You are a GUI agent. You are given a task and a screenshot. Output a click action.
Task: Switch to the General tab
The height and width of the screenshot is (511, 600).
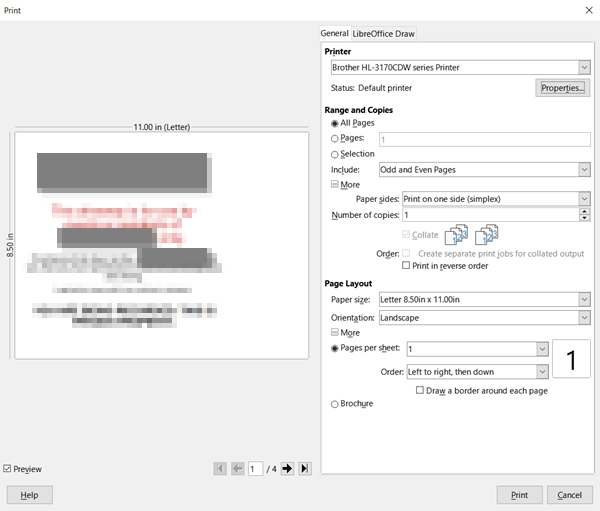coord(334,33)
